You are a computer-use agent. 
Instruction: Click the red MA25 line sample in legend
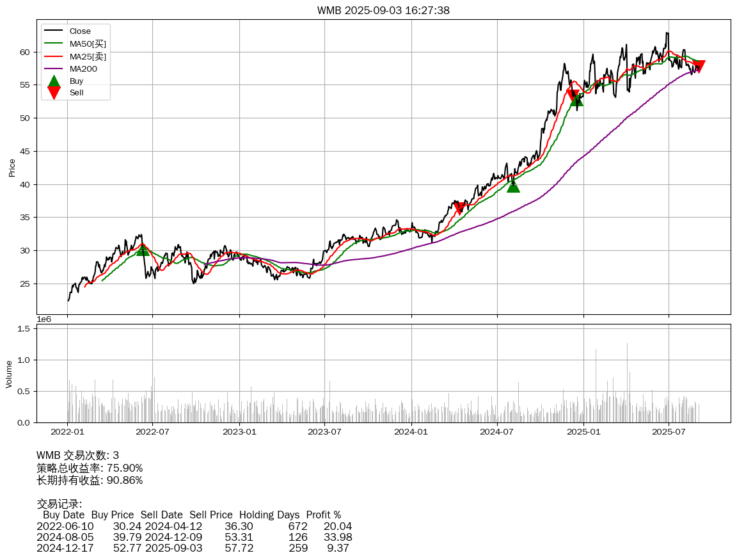coord(54,56)
